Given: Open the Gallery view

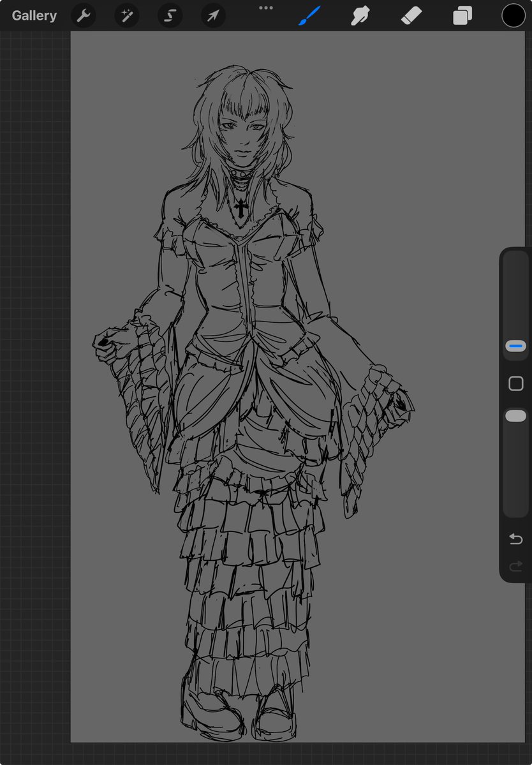Looking at the screenshot, I should click(34, 15).
